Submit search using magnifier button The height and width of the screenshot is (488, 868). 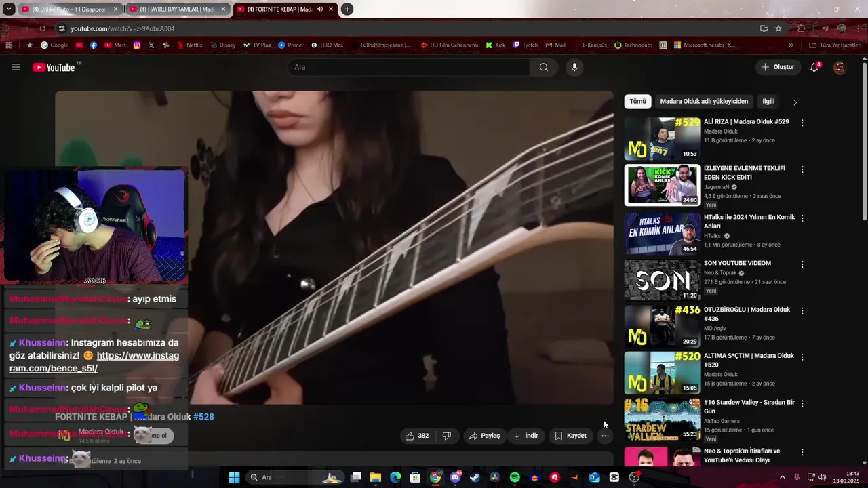click(544, 67)
